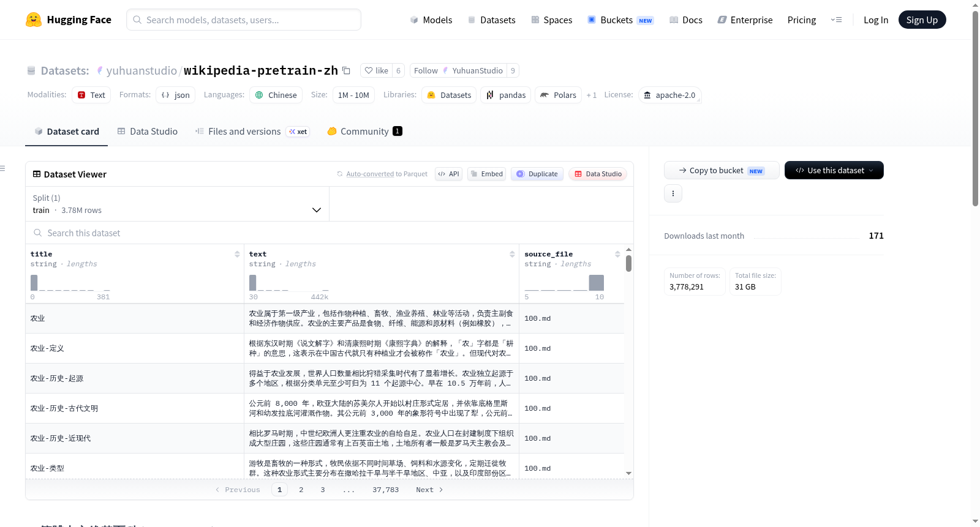Open the Spaces navigation link

[551, 20]
